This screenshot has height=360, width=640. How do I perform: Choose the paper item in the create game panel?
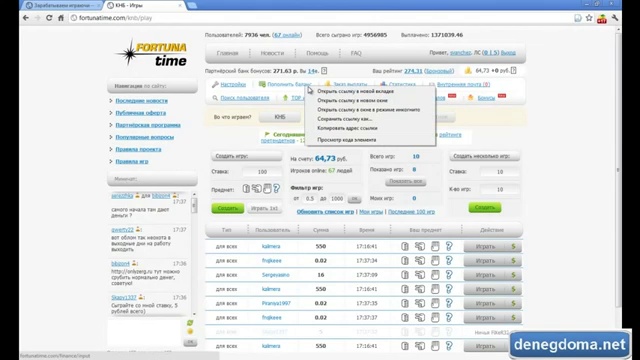267,189
